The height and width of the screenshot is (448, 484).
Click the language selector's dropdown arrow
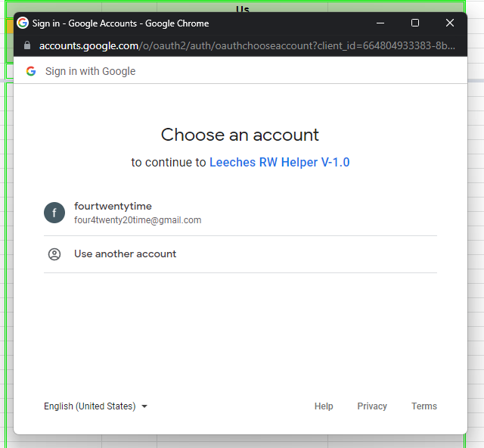pyautogui.click(x=144, y=406)
